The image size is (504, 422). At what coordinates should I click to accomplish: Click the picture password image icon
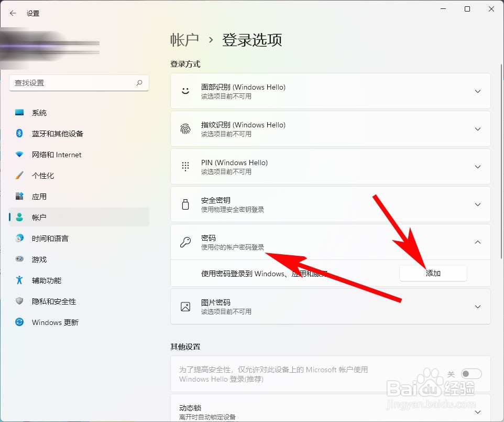click(x=185, y=307)
